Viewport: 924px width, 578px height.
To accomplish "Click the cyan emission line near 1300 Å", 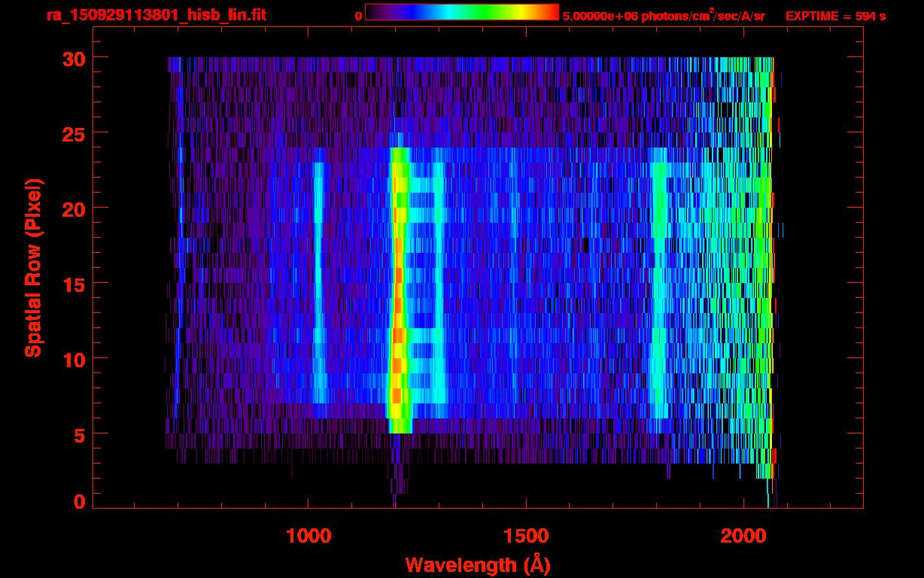I will pos(439,283).
